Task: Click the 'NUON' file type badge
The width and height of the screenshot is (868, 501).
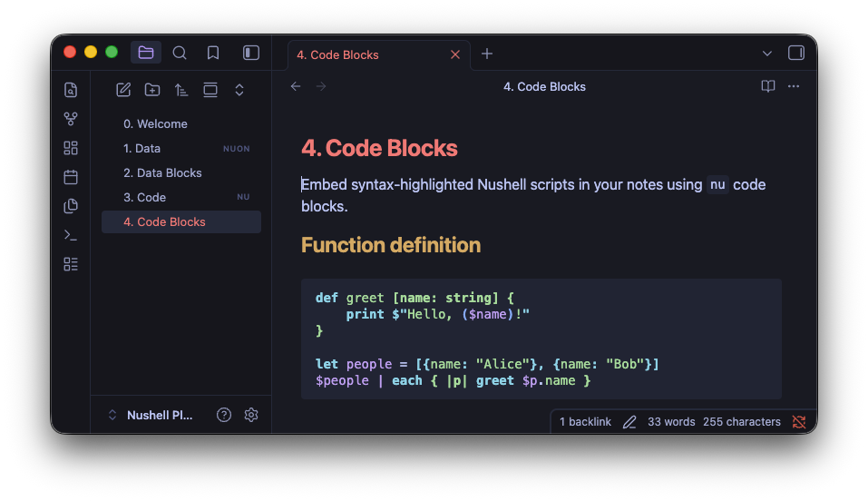Action: (237, 149)
